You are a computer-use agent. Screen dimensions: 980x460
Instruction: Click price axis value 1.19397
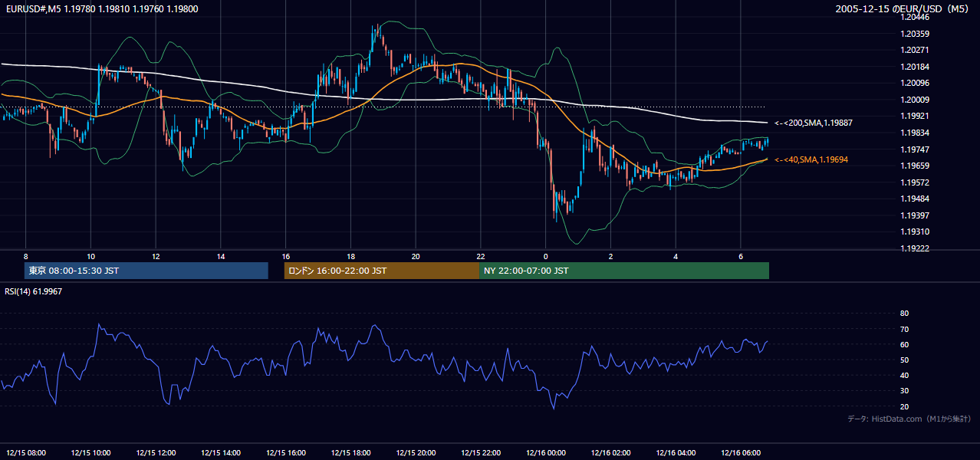pos(915,215)
